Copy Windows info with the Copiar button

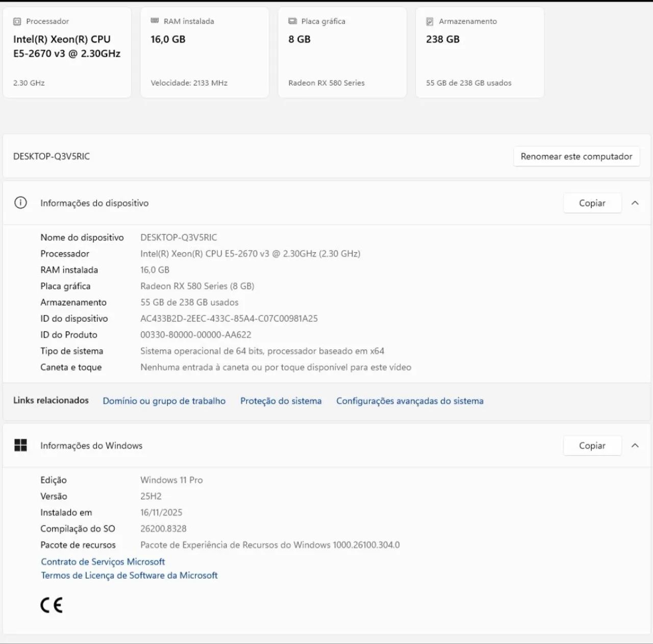coord(592,446)
